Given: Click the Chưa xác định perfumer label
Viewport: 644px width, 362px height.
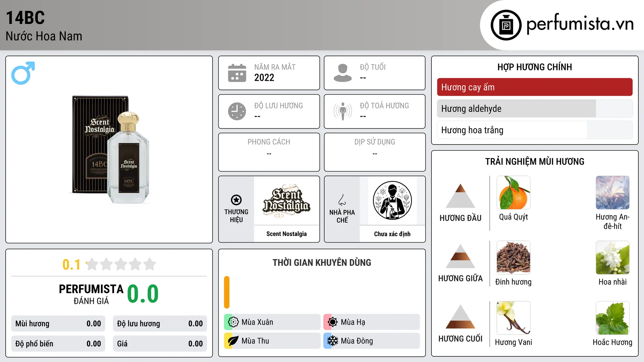Looking at the screenshot, I should coord(392,234).
